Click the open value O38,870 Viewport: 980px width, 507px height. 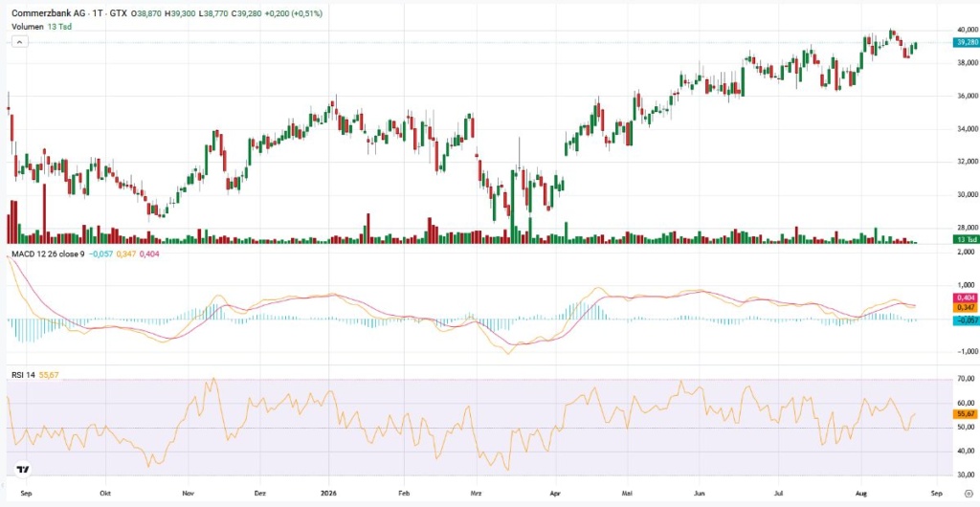pos(147,13)
